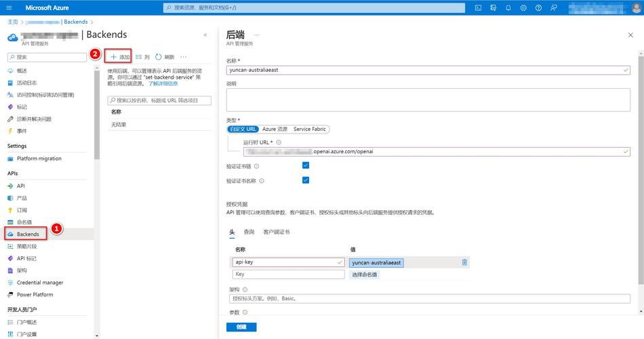
Task: Open the more options ellipsis in toolbar
Action: (x=183, y=57)
